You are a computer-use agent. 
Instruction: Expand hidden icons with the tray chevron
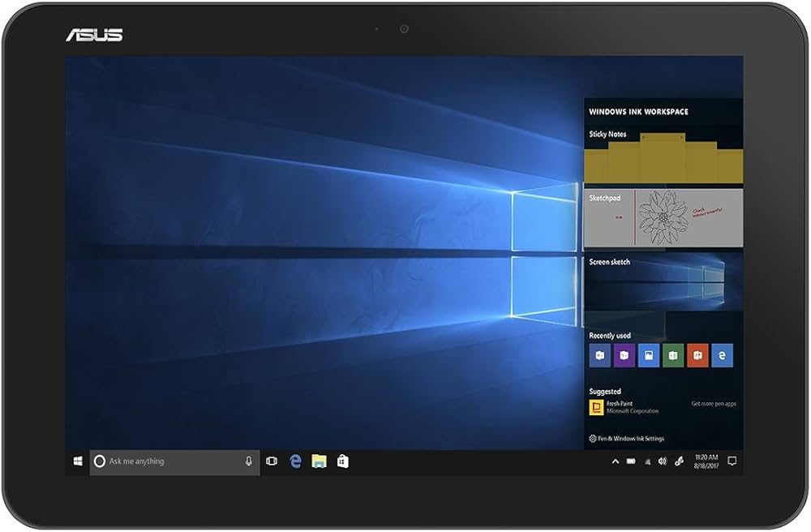[616, 461]
